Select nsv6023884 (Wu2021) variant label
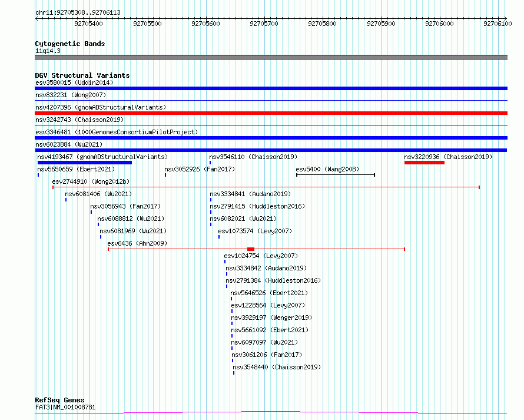 pyautogui.click(x=69, y=144)
